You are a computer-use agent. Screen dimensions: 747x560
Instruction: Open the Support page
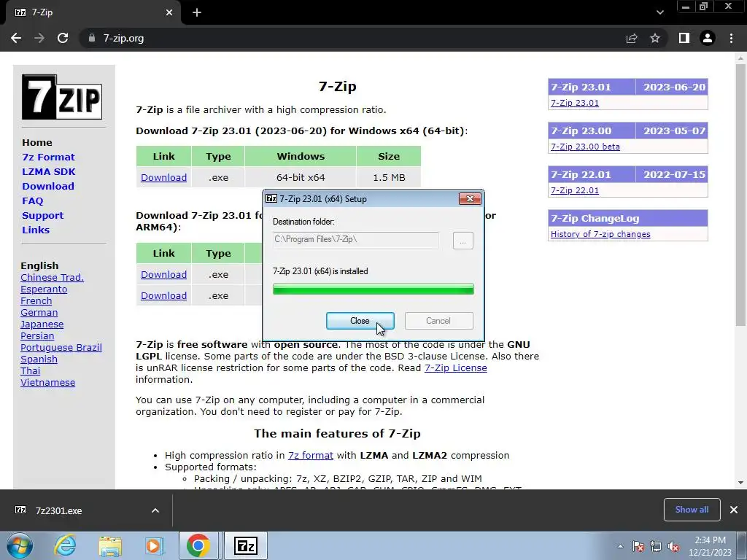[x=43, y=216]
